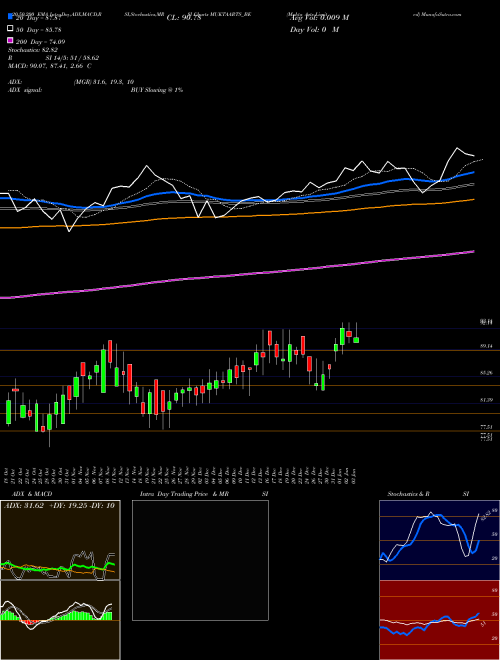Open the MACD histogram panel with green bars
This screenshot has width=500, height=660.
coord(60,620)
